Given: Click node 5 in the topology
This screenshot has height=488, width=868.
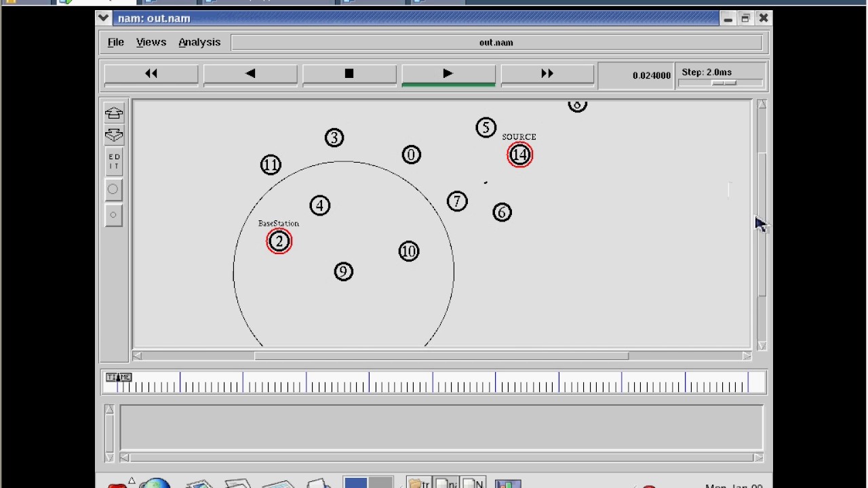Looking at the screenshot, I should point(486,128).
